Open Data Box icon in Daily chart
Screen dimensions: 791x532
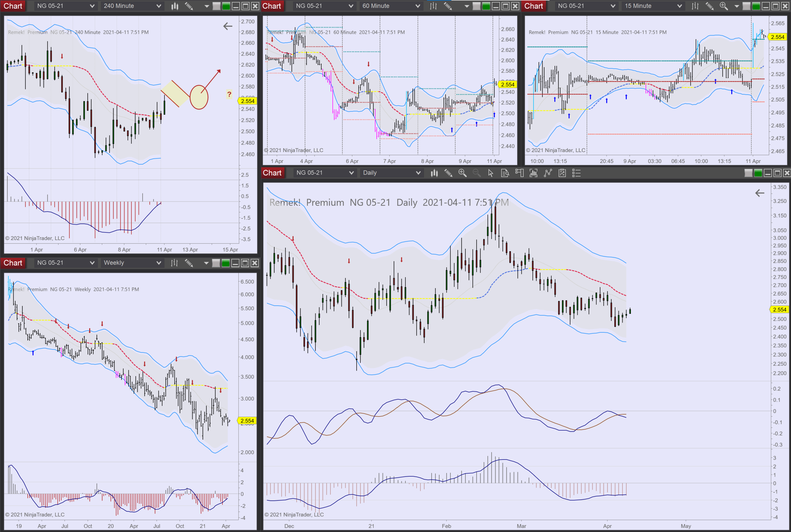[505, 173]
